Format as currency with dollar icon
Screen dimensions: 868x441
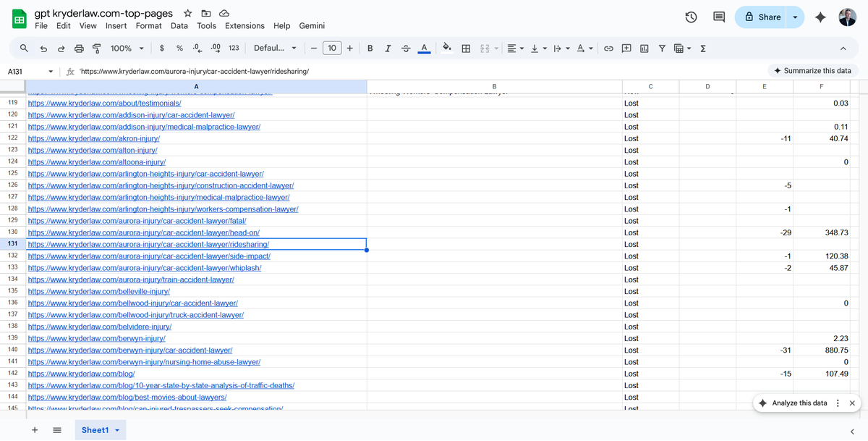pyautogui.click(x=161, y=49)
